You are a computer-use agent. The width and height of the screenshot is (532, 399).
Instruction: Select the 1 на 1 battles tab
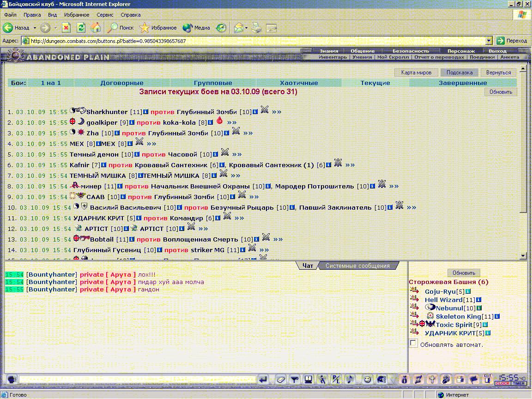[51, 83]
